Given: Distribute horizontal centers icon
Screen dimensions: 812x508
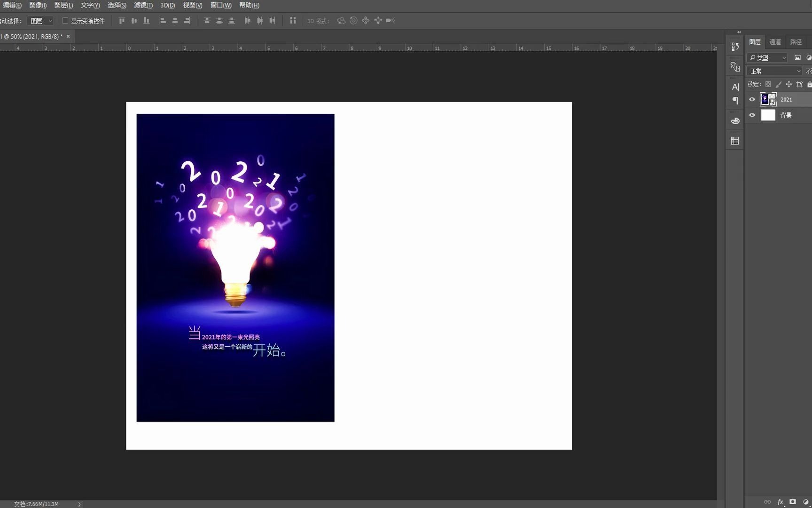Looking at the screenshot, I should tap(260, 21).
